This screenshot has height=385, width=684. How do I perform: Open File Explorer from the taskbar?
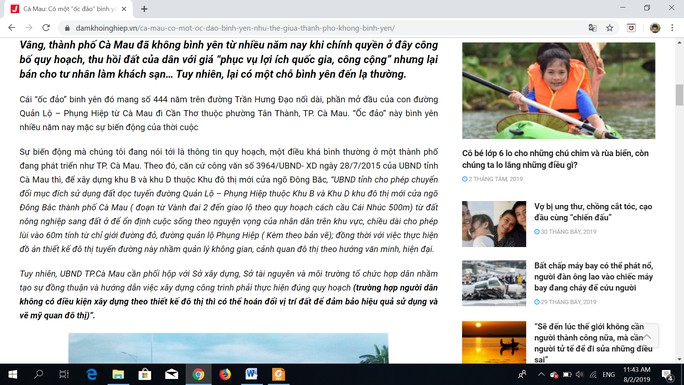click(118, 374)
